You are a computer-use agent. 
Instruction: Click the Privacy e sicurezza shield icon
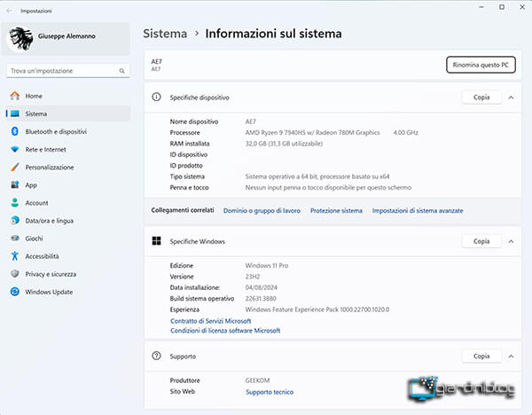click(x=14, y=274)
